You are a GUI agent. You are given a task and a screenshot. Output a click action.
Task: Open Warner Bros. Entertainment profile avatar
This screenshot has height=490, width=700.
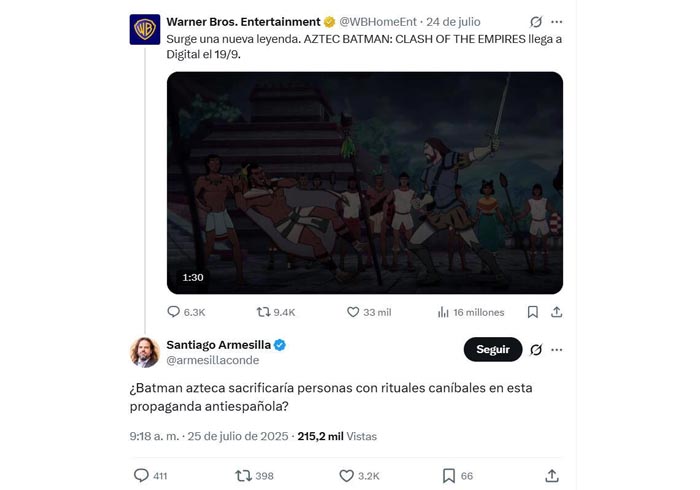(x=145, y=29)
